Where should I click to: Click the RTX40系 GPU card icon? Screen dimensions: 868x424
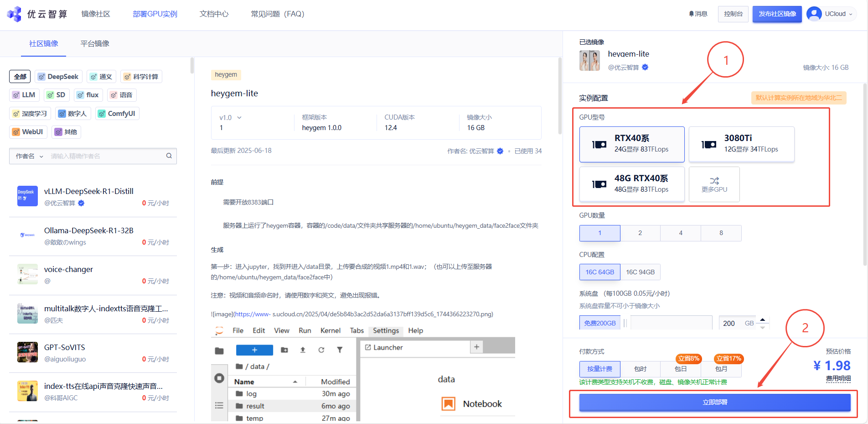click(599, 145)
